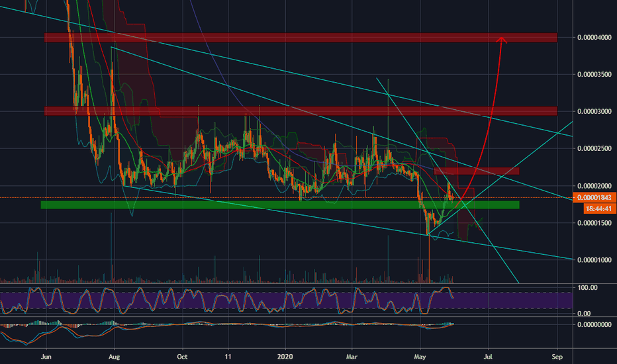Click the 0.00002500 price axis label

click(x=594, y=148)
